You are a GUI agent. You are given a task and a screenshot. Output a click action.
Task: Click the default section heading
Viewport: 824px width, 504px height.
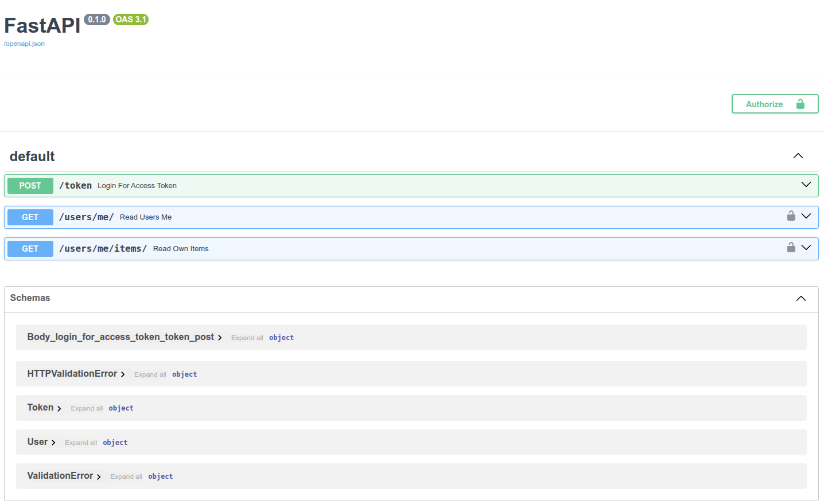click(x=32, y=157)
